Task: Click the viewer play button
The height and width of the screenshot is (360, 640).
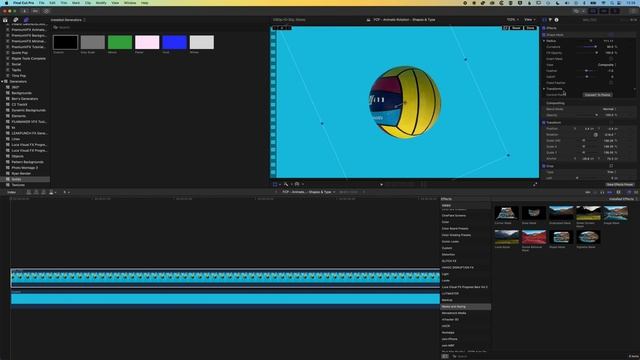Action: [x=381, y=184]
